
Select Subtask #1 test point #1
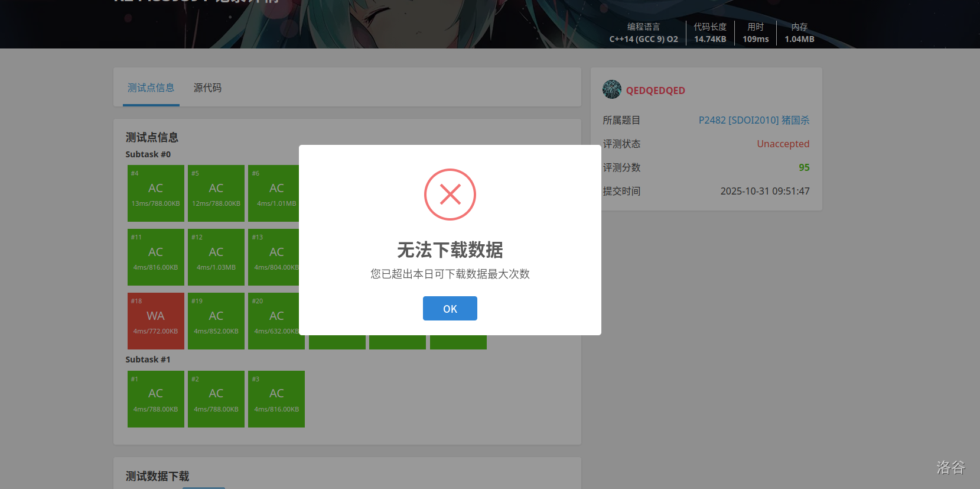[x=156, y=399]
